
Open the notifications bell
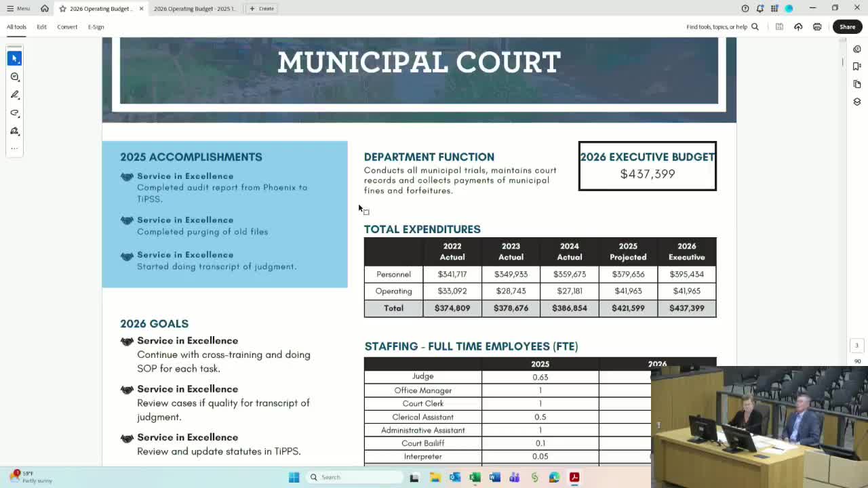tap(759, 8)
